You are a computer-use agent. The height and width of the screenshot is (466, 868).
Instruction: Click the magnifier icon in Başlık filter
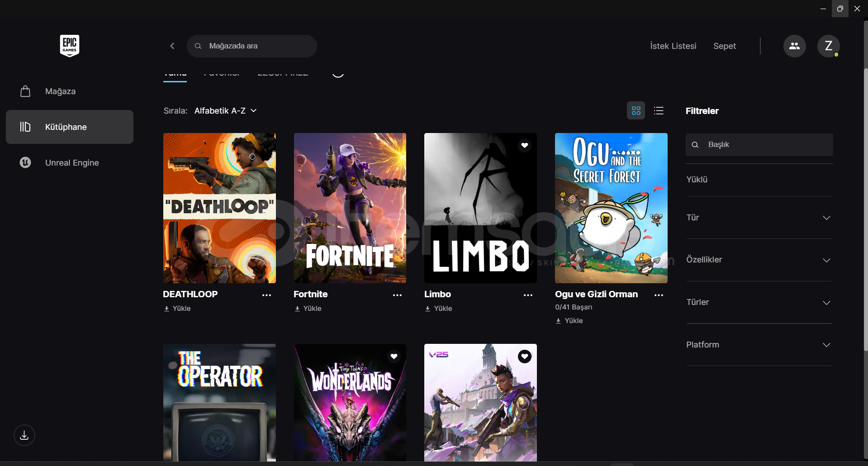click(695, 145)
